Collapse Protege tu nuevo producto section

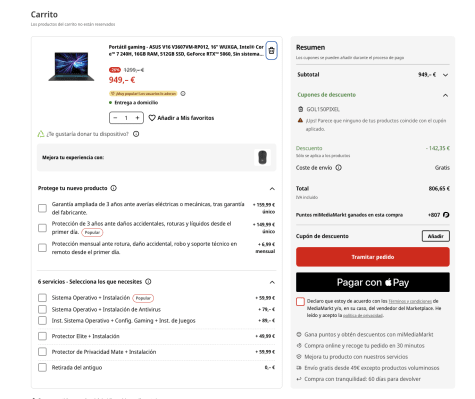click(x=272, y=189)
